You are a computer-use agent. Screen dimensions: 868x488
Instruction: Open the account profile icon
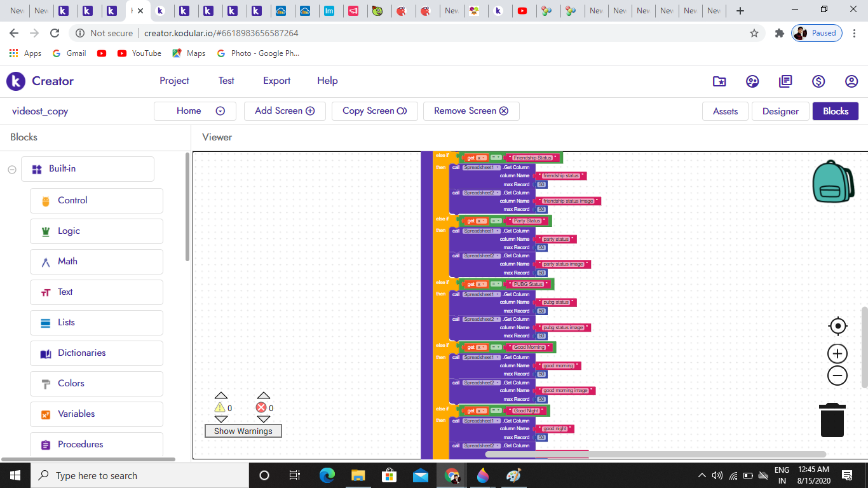tap(851, 81)
